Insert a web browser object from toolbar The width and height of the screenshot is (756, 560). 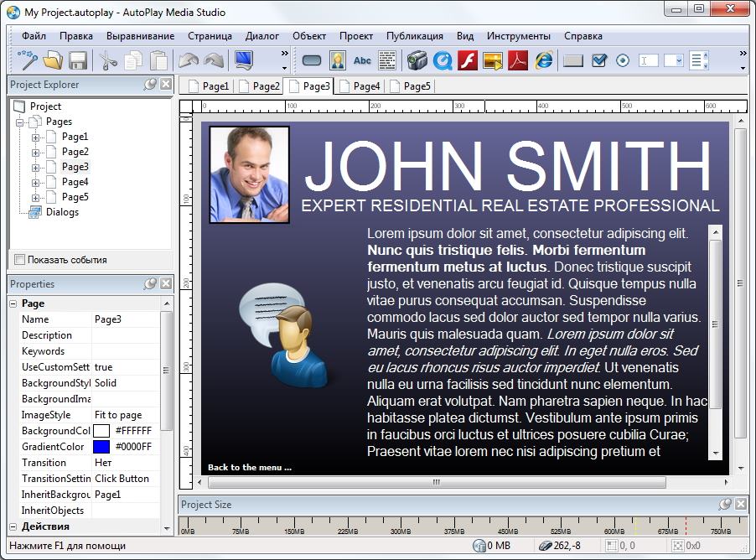pos(544,60)
